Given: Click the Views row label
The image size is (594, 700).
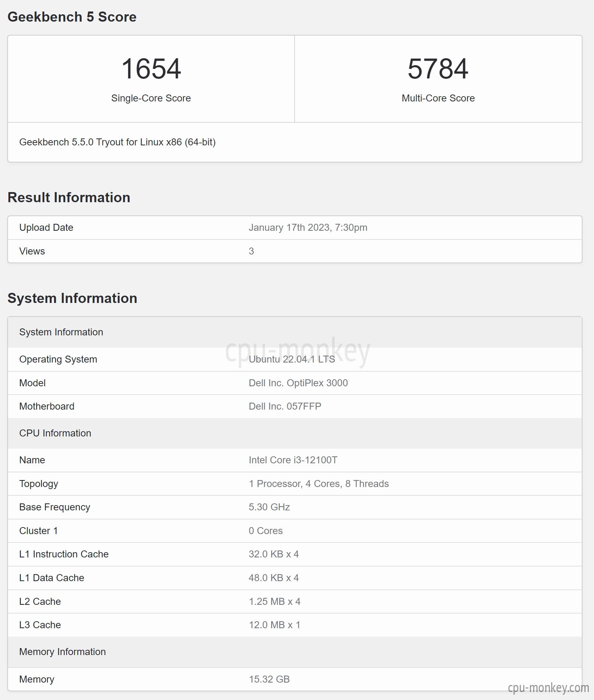Looking at the screenshot, I should [32, 251].
